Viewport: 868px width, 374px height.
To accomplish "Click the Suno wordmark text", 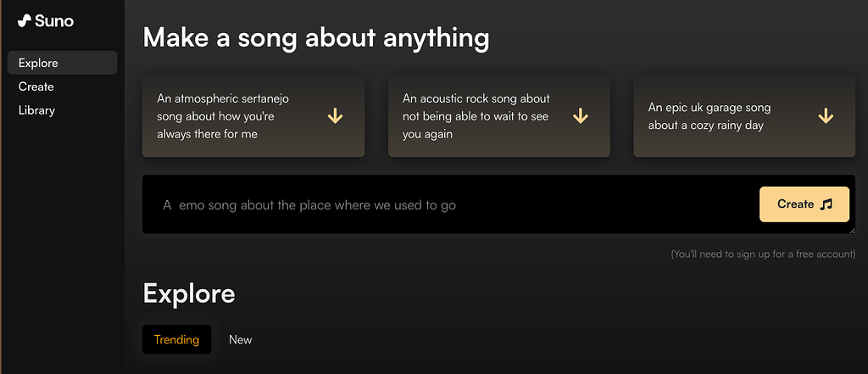I will point(54,20).
